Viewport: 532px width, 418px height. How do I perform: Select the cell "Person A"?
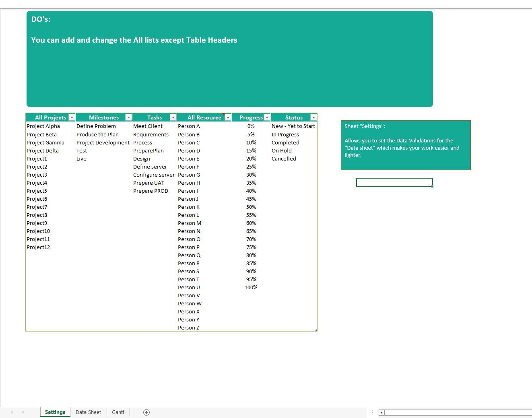(x=204, y=126)
